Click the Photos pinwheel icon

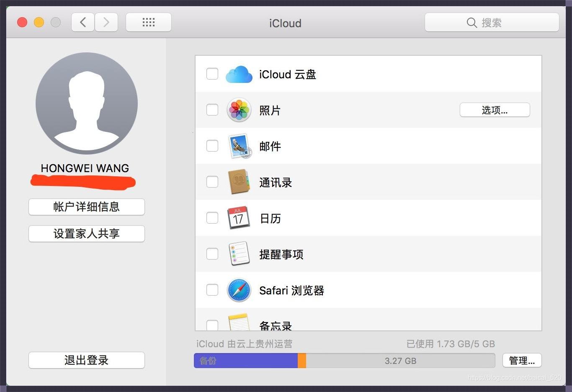[239, 110]
